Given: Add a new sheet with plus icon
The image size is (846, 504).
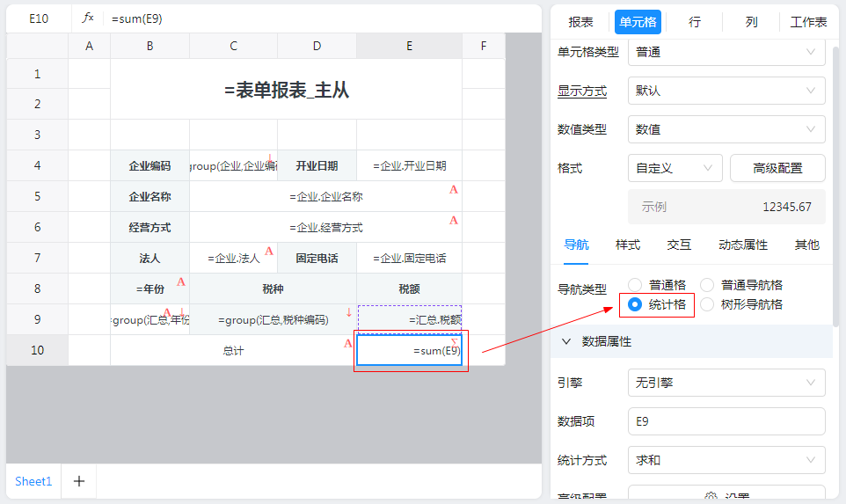Looking at the screenshot, I should [78, 481].
